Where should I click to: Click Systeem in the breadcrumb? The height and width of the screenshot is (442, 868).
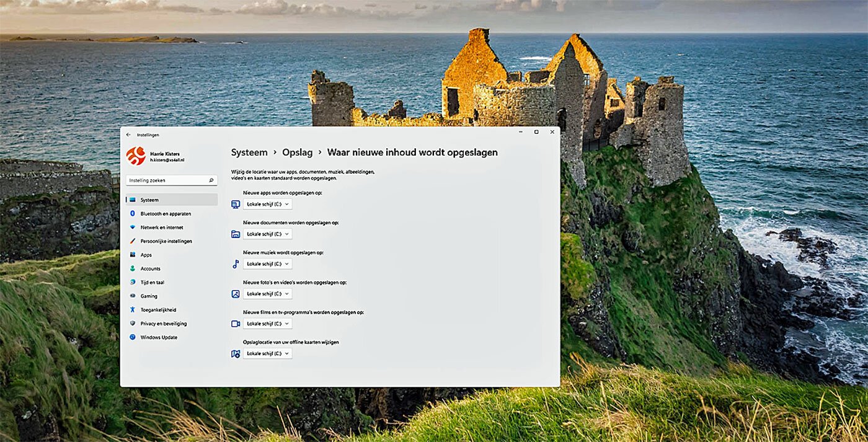(x=249, y=152)
